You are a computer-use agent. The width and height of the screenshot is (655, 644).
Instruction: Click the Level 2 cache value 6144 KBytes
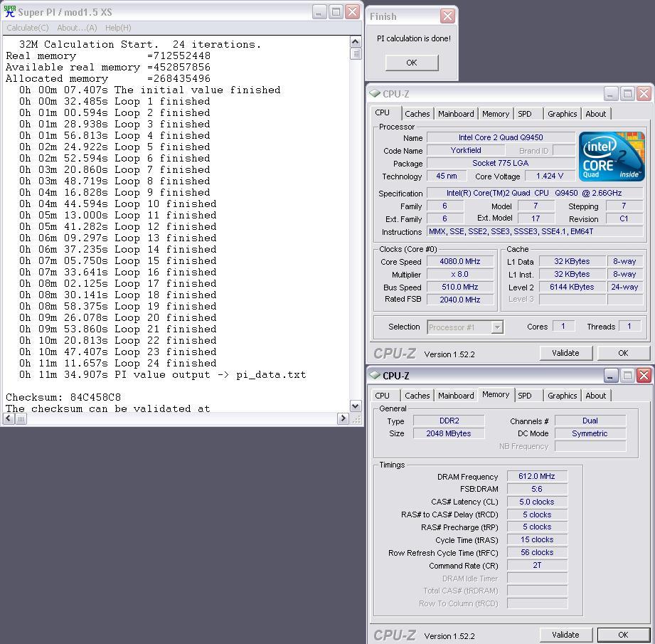[x=572, y=287]
